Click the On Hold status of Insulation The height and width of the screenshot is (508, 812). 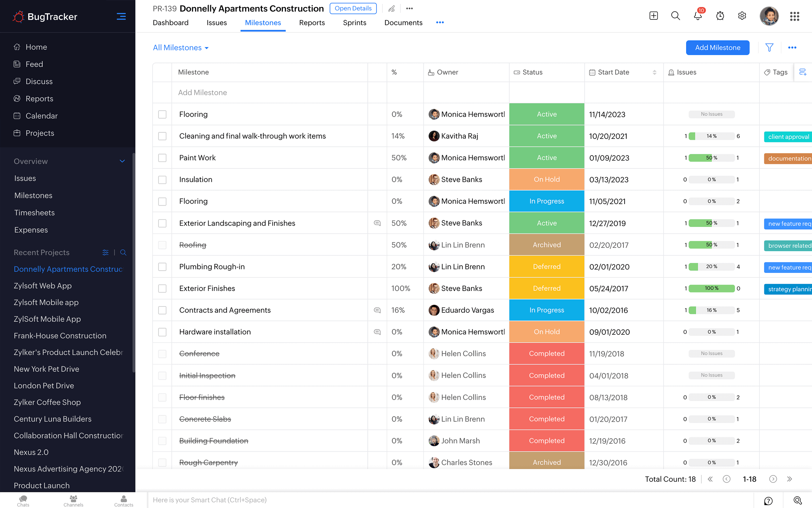pos(547,180)
